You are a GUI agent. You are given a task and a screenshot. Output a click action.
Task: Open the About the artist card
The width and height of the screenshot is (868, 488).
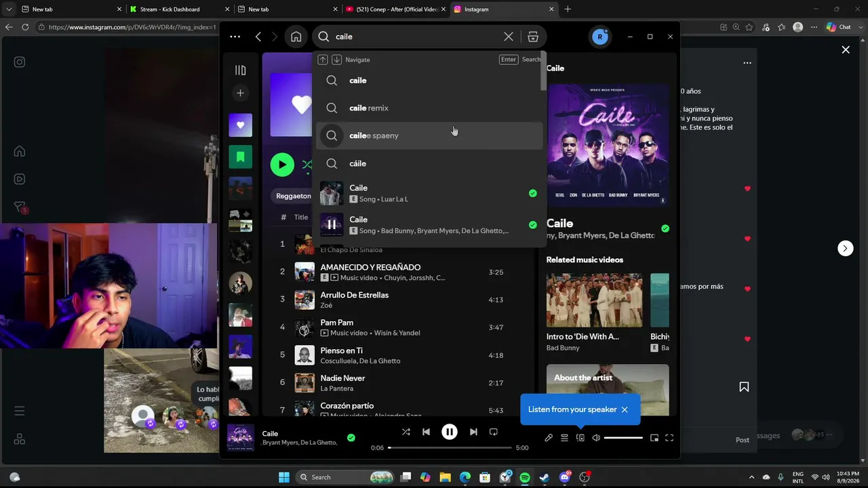point(608,390)
